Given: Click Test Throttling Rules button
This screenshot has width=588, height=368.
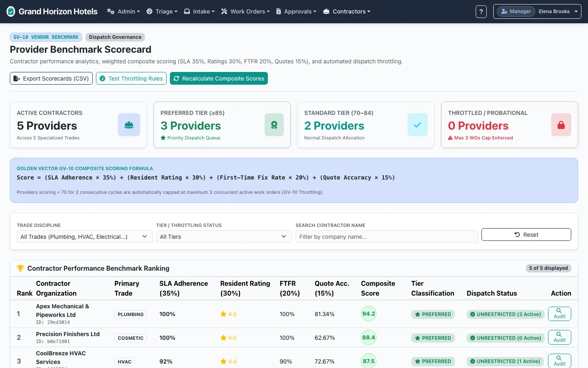Looking at the screenshot, I should tap(131, 79).
